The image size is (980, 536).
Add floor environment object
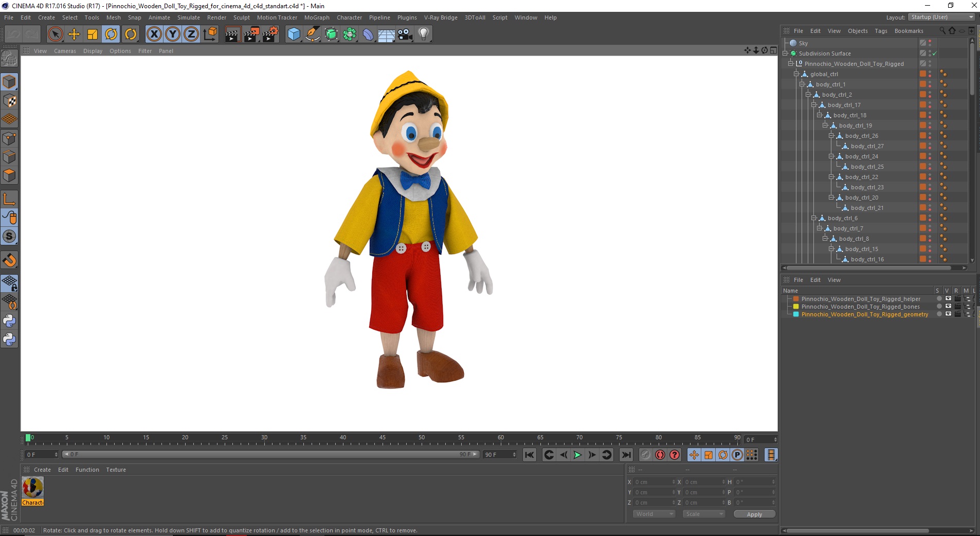[x=387, y=34]
